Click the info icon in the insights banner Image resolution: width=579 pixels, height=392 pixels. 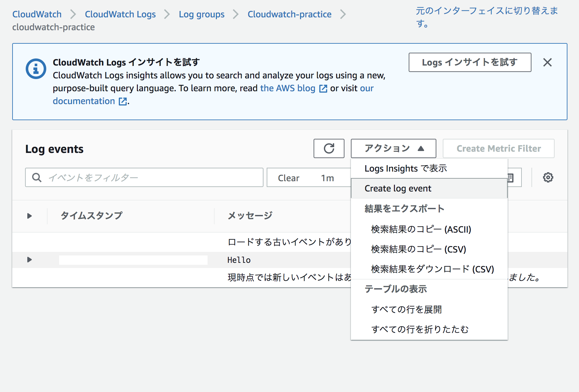click(x=36, y=68)
